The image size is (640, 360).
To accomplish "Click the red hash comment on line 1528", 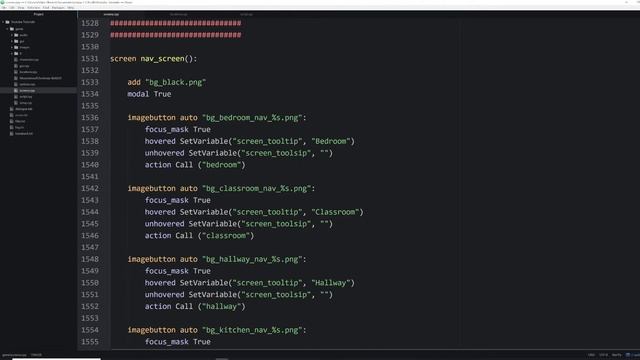I will click(x=176, y=23).
